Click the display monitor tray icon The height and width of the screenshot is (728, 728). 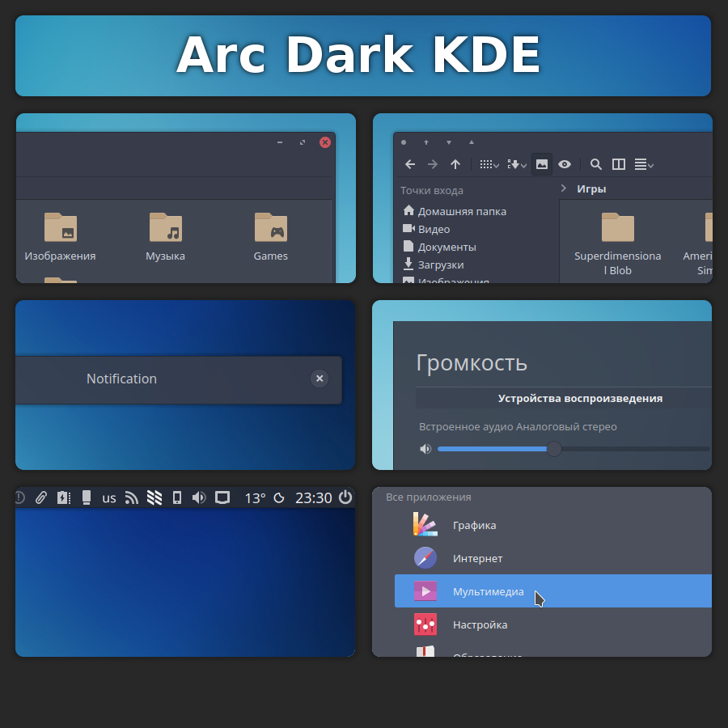(222, 497)
